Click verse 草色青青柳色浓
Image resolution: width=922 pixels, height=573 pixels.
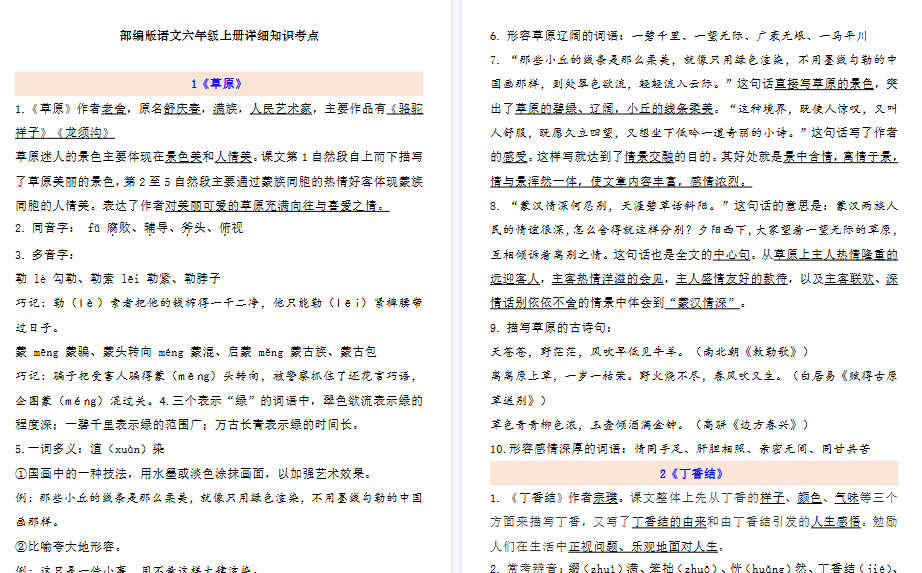click(649, 425)
